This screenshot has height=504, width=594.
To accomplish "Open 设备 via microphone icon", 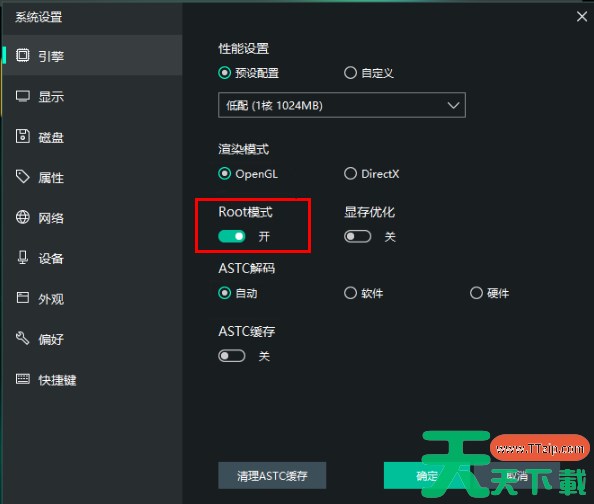I will 22,257.
